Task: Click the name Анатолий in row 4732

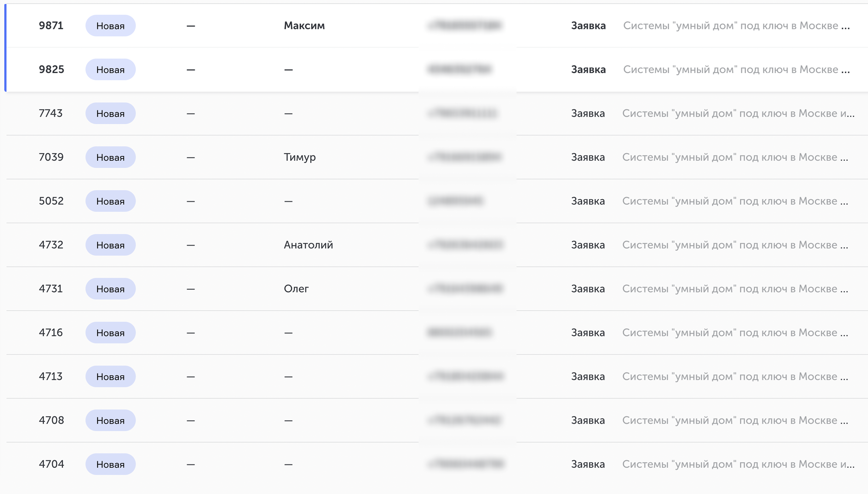Action: pos(308,245)
